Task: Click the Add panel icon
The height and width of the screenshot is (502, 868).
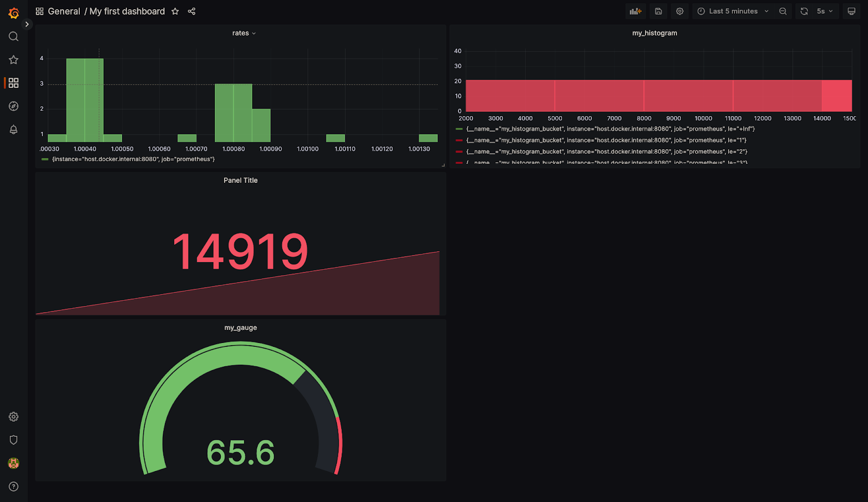Action: [635, 11]
